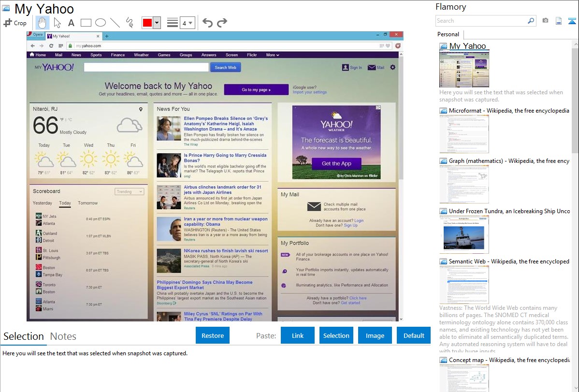Open the line width 4 dropdown

[188, 23]
